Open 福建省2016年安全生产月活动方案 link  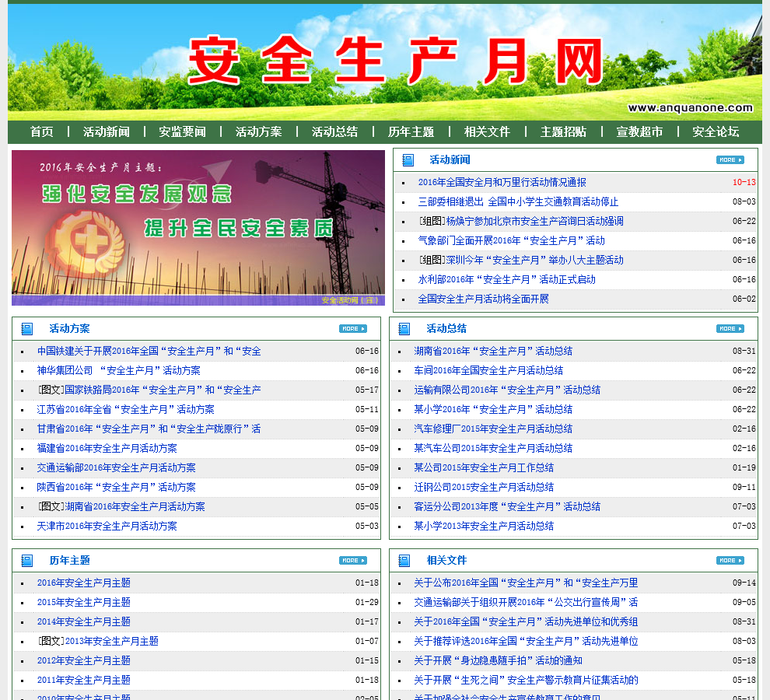click(107, 449)
